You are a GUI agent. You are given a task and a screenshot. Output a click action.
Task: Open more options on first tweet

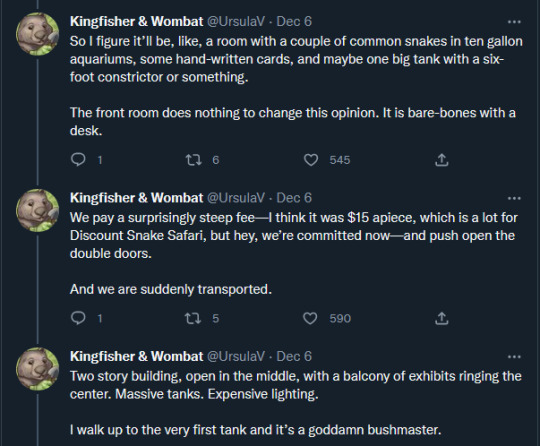[x=514, y=22]
